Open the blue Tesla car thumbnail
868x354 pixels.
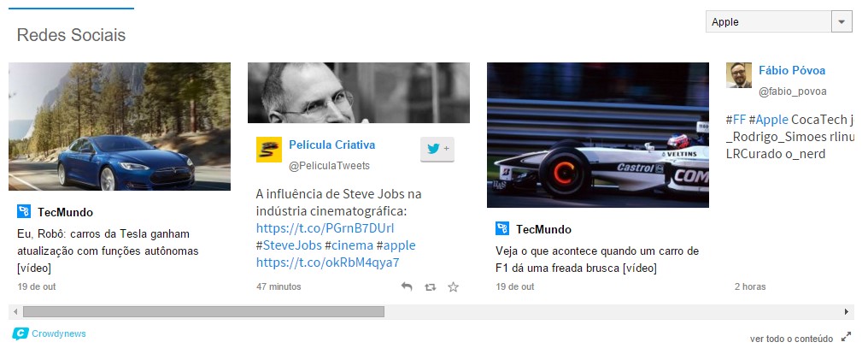[x=120, y=127]
